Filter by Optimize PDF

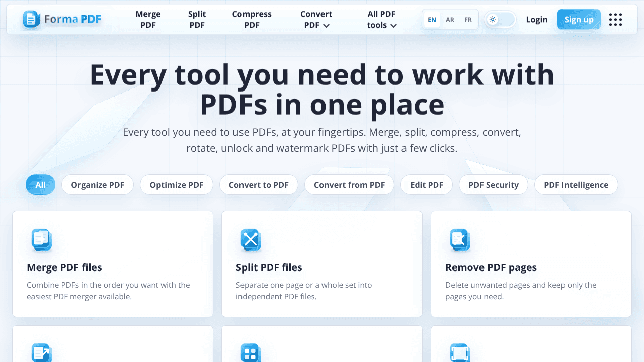pos(177,185)
